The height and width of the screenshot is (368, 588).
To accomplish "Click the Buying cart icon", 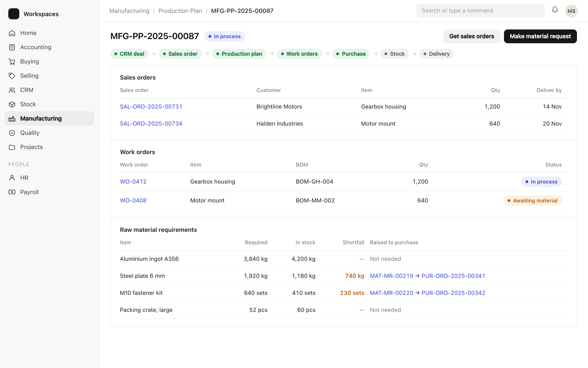I will point(12,62).
